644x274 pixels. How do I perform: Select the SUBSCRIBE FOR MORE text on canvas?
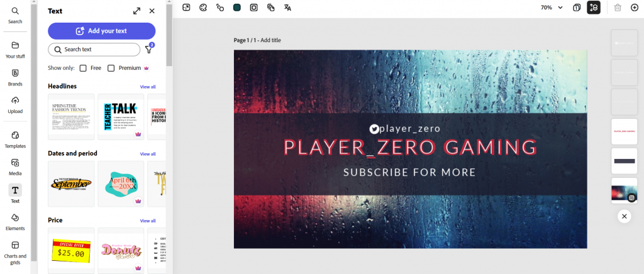click(409, 172)
